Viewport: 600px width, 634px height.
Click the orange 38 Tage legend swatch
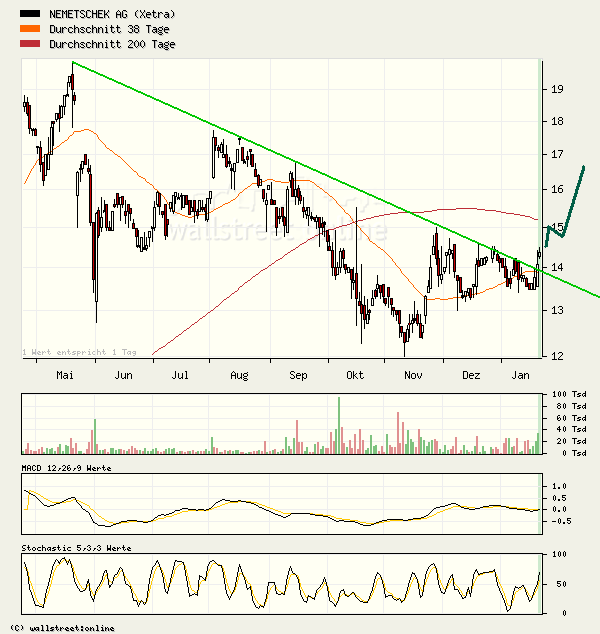click(x=30, y=30)
